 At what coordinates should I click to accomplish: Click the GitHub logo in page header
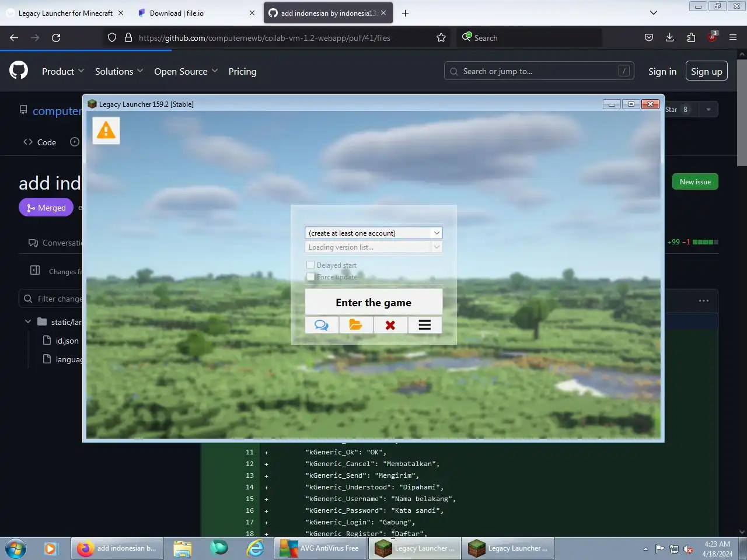click(x=19, y=71)
